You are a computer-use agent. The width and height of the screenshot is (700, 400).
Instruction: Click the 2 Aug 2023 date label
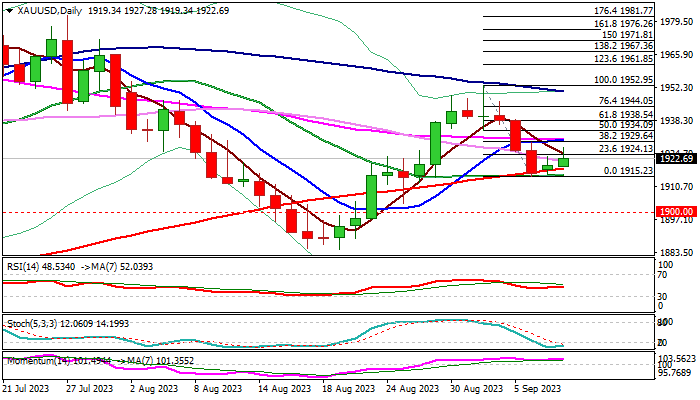154,389
